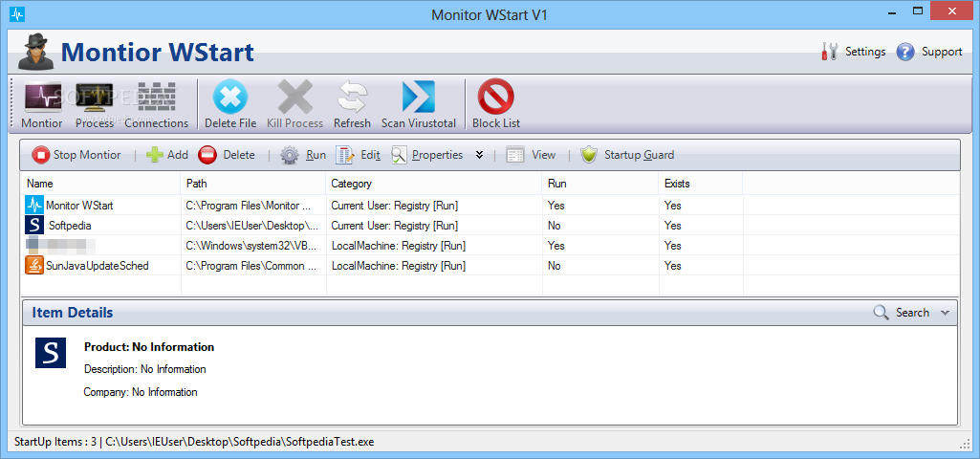Screen dimensions: 980x459
Task: Click the View toolbar button
Action: (531, 155)
